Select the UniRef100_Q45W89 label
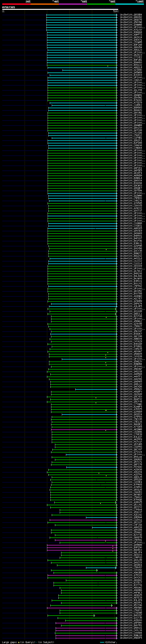146x644 pixels. (131, 72)
